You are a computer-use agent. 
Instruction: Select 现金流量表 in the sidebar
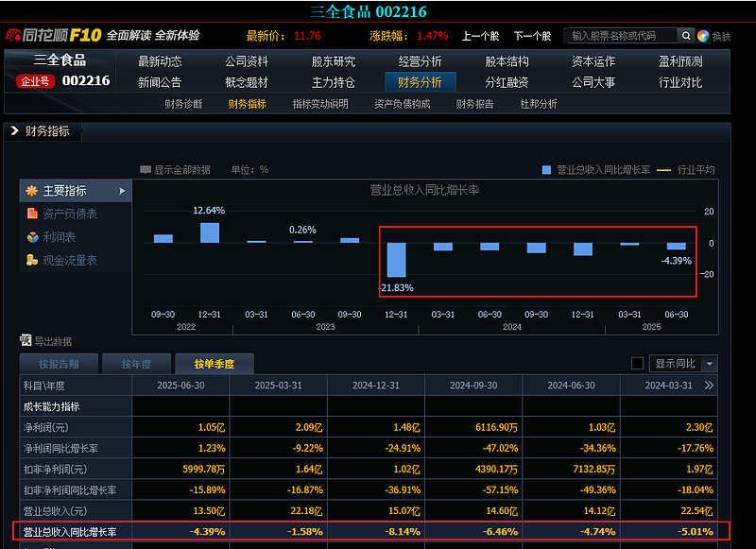(70, 260)
